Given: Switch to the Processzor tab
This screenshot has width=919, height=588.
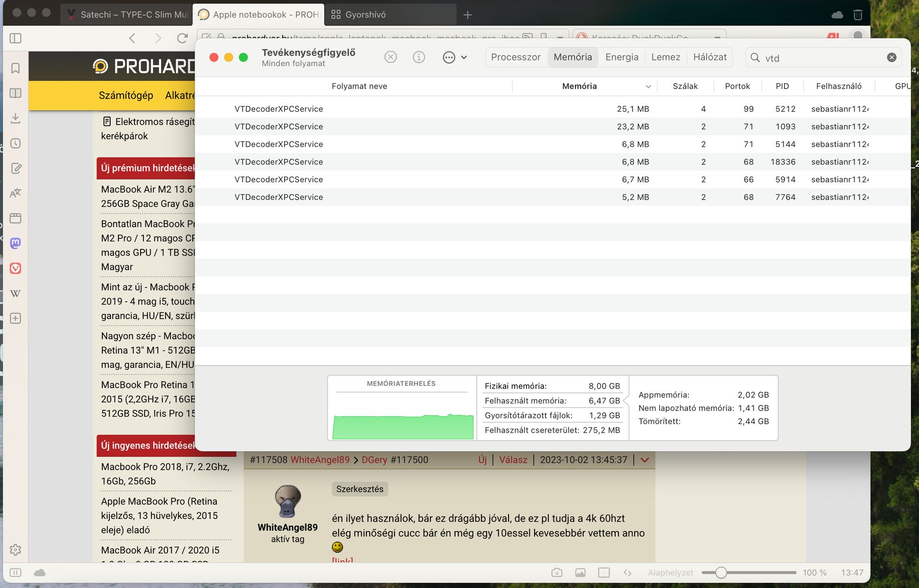Looking at the screenshot, I should click(x=516, y=57).
